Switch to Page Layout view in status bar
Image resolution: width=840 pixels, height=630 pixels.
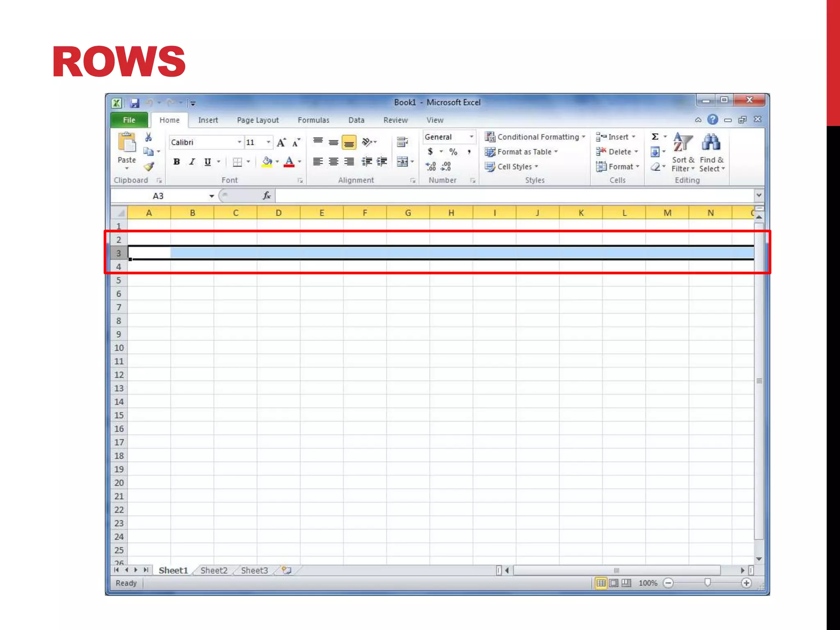[614, 583]
